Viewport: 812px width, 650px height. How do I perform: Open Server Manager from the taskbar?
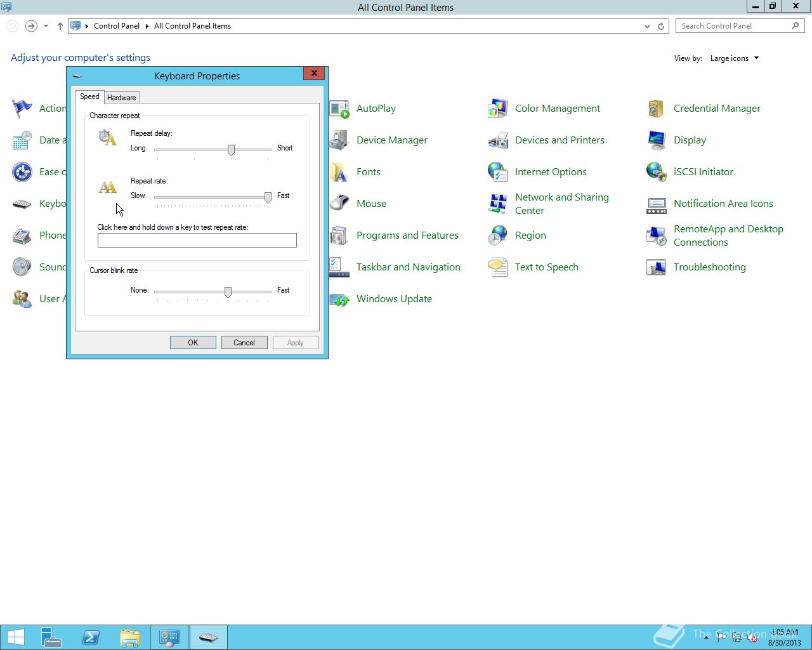[x=51, y=637]
